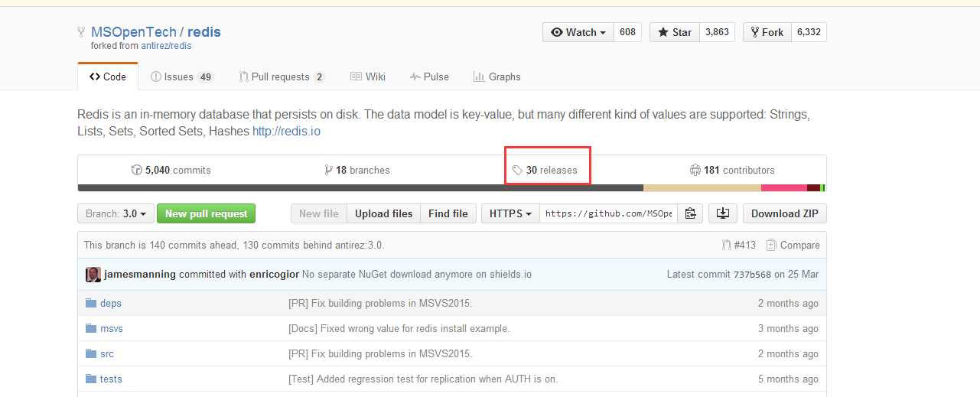Image resolution: width=980 pixels, height=397 pixels.
Task: Open the Pull requests tab
Action: pyautogui.click(x=282, y=76)
